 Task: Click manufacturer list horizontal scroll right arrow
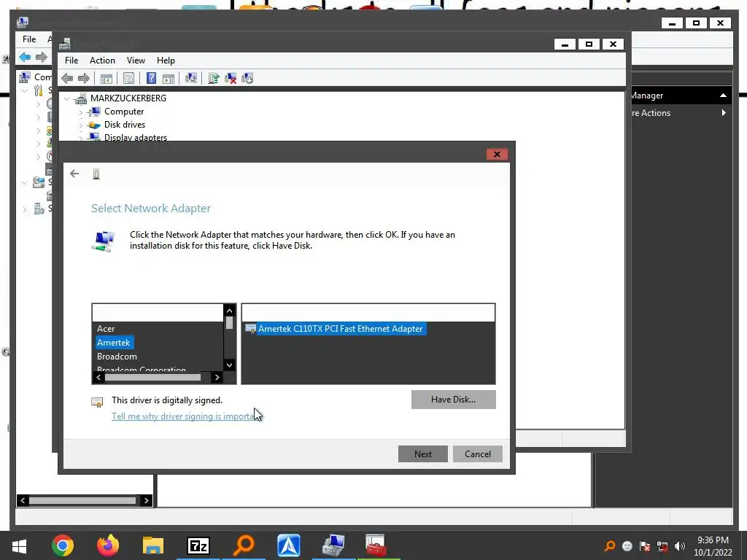point(217,377)
